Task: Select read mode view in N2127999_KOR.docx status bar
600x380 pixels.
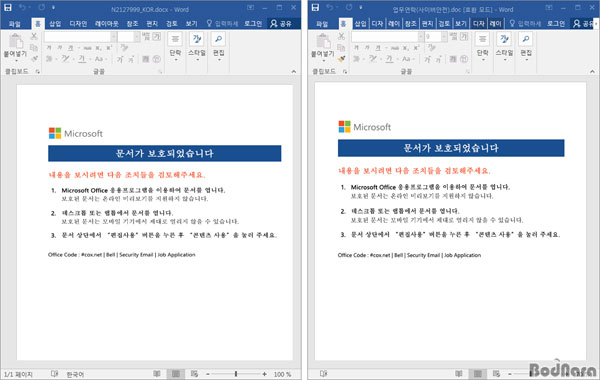Action: click(x=157, y=374)
